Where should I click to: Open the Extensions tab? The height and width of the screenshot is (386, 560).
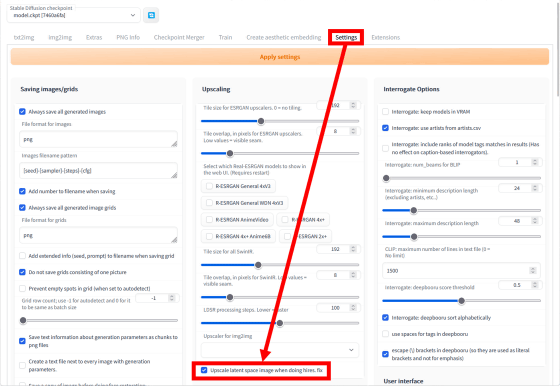click(385, 37)
